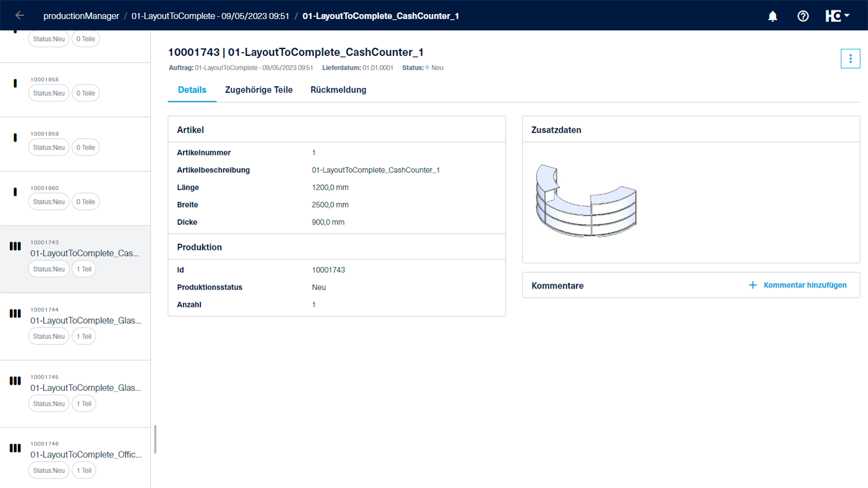Click the plus icon beside Kommentar hinzufügen

[752, 285]
